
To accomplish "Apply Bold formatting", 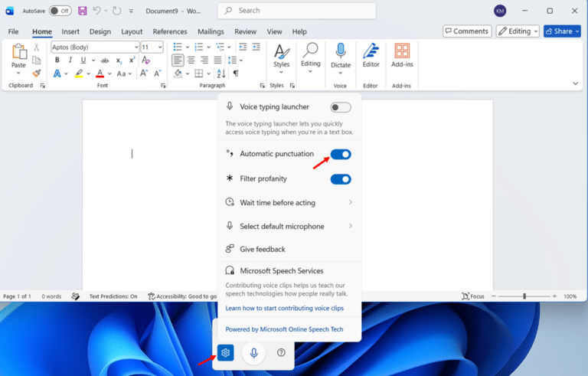I will tap(57, 60).
